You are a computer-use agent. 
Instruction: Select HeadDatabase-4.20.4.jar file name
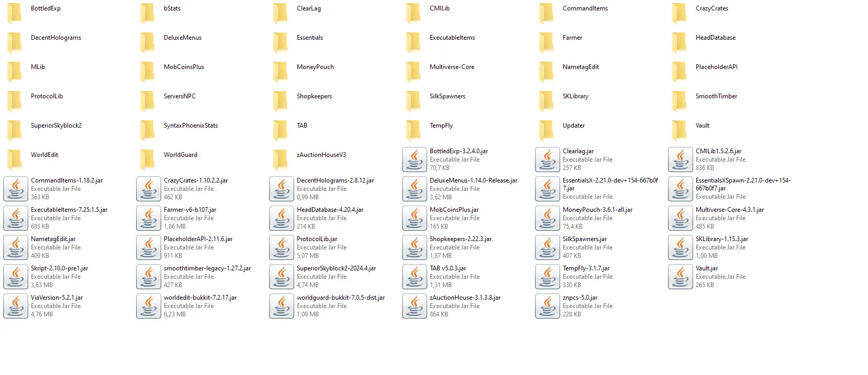tap(330, 210)
